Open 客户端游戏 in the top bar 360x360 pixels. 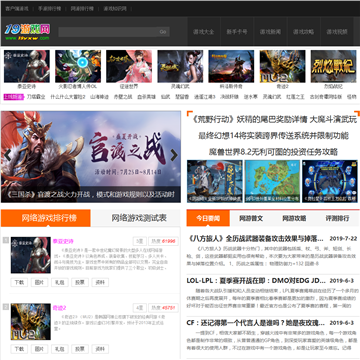pyautogui.click(x=17, y=8)
